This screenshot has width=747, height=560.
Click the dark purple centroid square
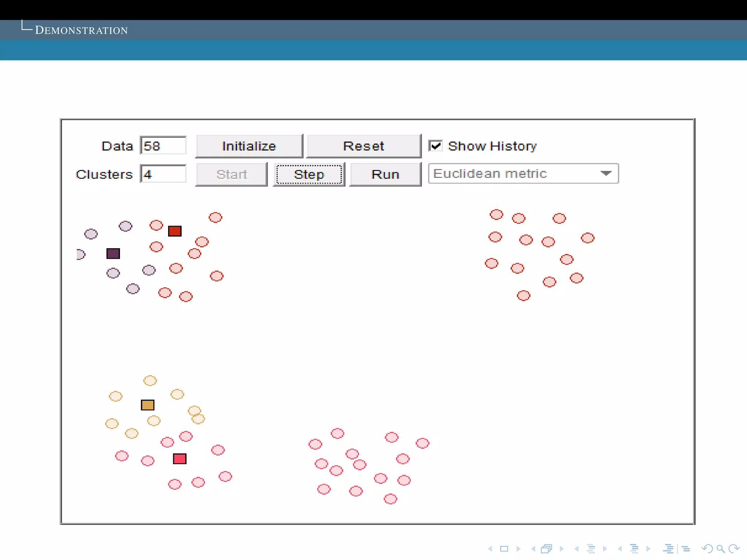point(113,253)
